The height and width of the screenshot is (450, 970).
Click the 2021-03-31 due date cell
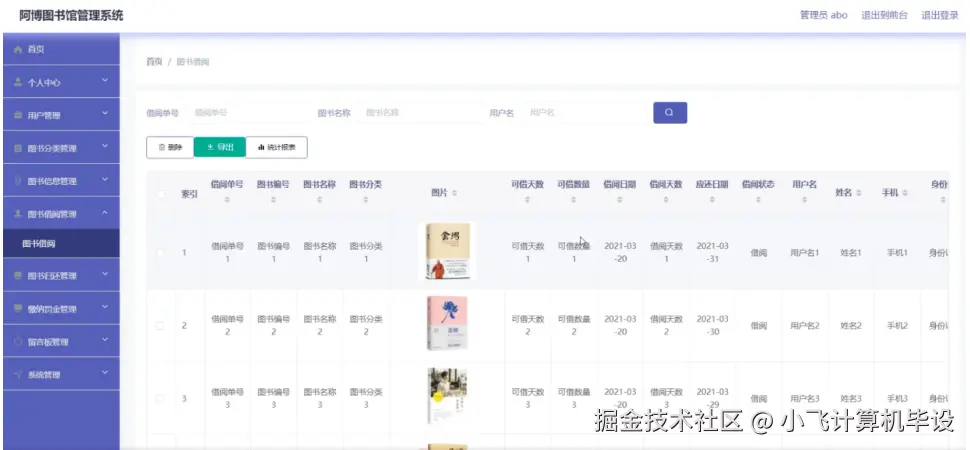click(x=713, y=253)
